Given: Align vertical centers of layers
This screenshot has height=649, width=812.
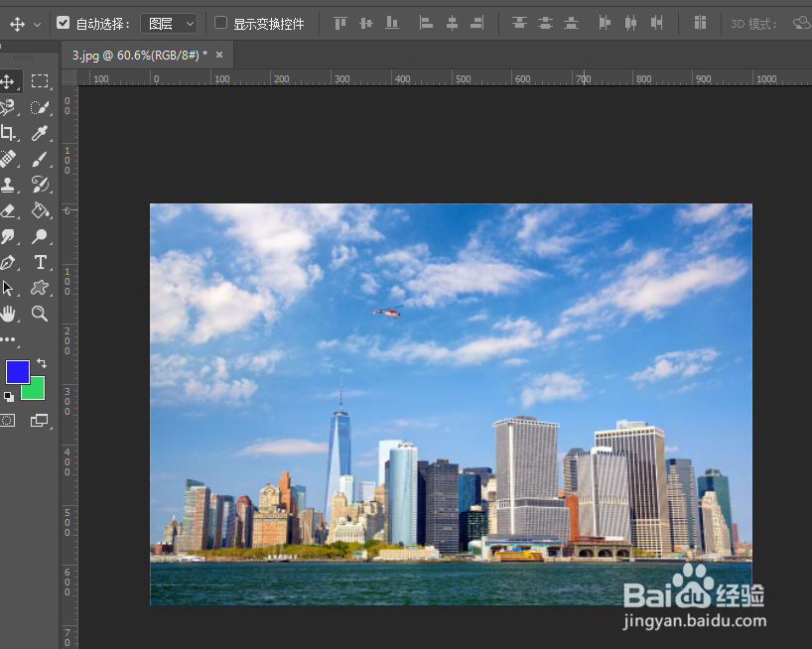Looking at the screenshot, I should (x=366, y=23).
